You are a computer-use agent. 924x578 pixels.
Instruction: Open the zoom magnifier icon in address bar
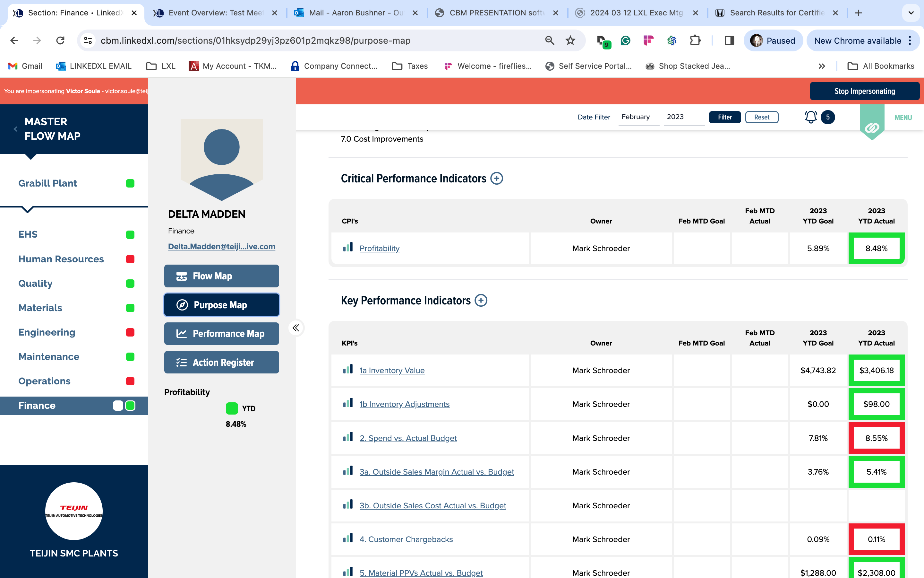pyautogui.click(x=550, y=40)
